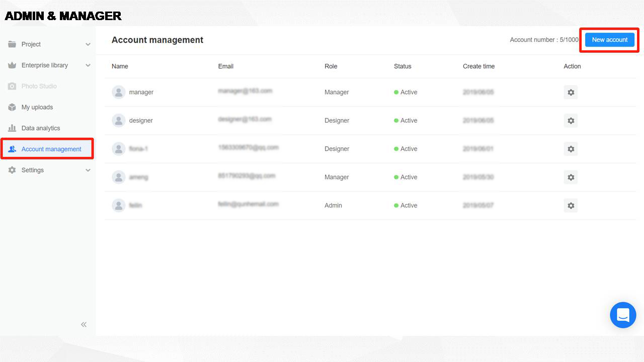The width and height of the screenshot is (644, 362).
Task: Open action gear for the manager account
Action: coord(571,93)
